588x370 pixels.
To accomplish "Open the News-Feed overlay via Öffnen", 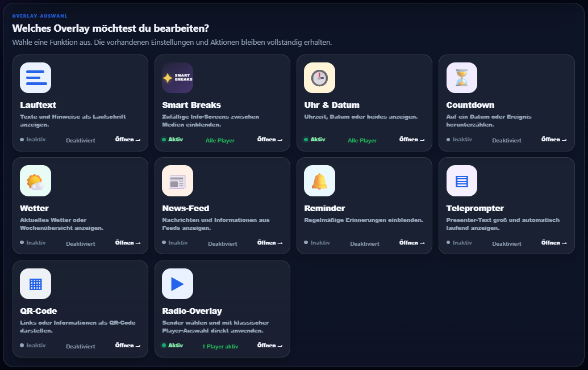I will [x=270, y=243].
